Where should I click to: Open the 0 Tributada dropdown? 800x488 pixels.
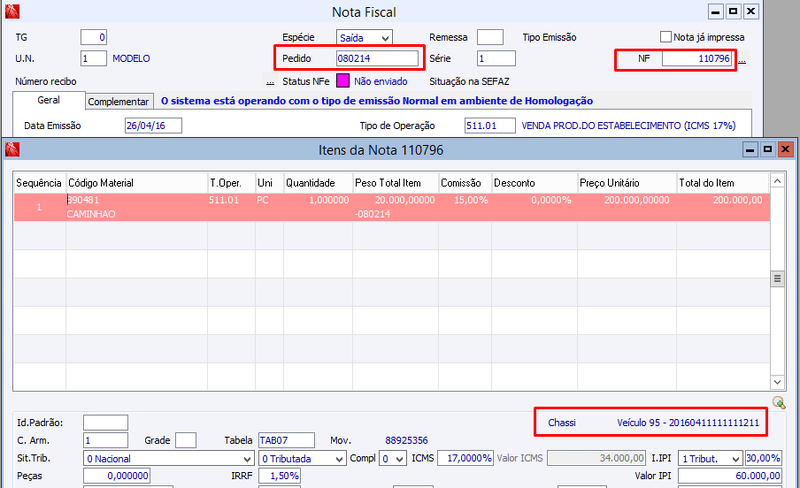(302, 458)
